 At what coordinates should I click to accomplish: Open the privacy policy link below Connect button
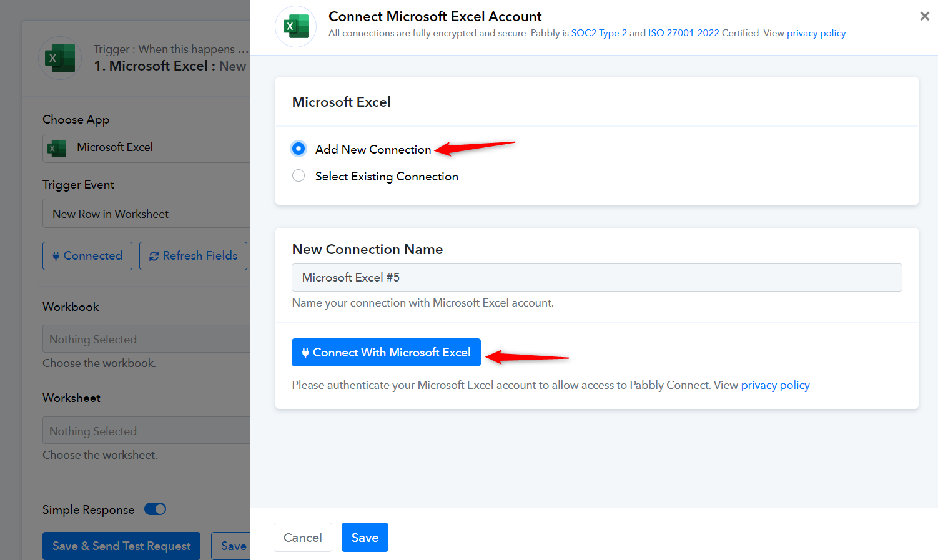pos(776,385)
